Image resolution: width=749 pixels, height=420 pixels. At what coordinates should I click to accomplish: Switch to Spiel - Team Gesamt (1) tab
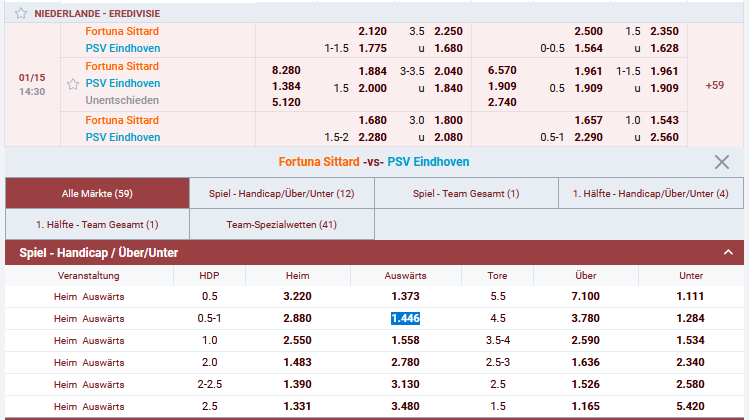[x=466, y=194]
